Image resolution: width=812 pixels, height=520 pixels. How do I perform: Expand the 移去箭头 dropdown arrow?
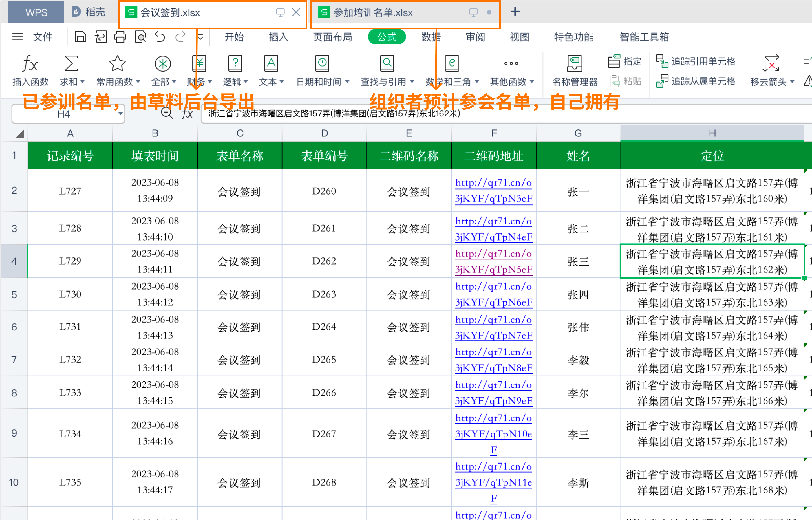(792, 82)
